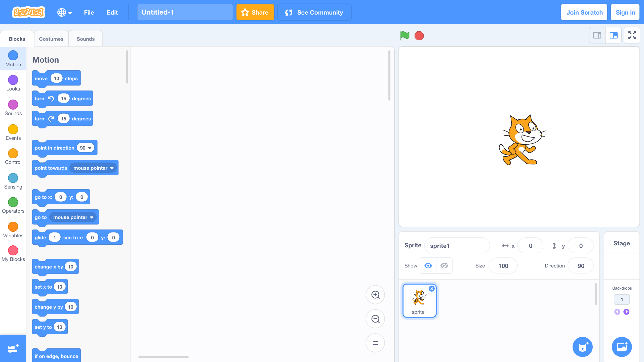Image resolution: width=644 pixels, height=362 pixels.
Task: Show the sprite with eye icon
Action: pyautogui.click(x=428, y=266)
